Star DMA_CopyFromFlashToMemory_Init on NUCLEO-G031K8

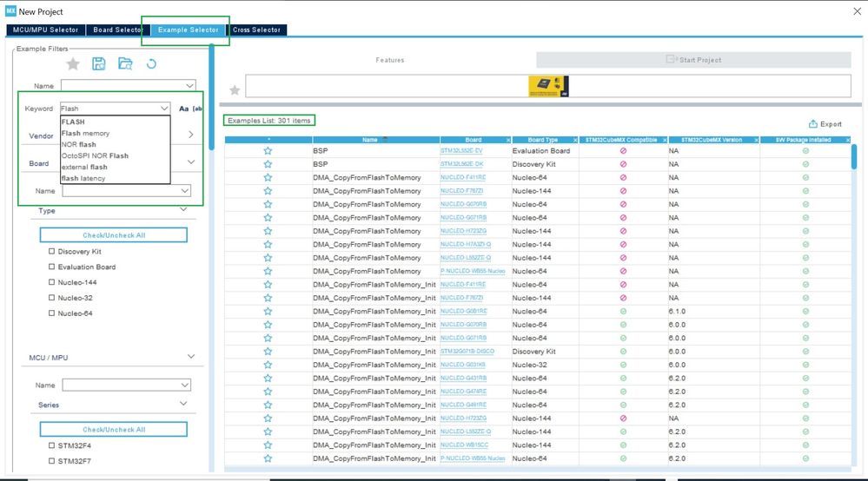click(x=268, y=365)
